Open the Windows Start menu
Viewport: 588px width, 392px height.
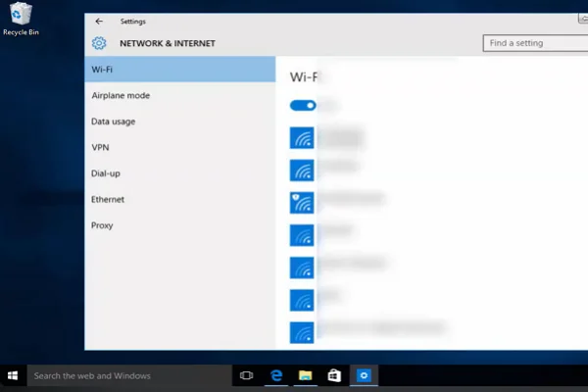tap(13, 375)
